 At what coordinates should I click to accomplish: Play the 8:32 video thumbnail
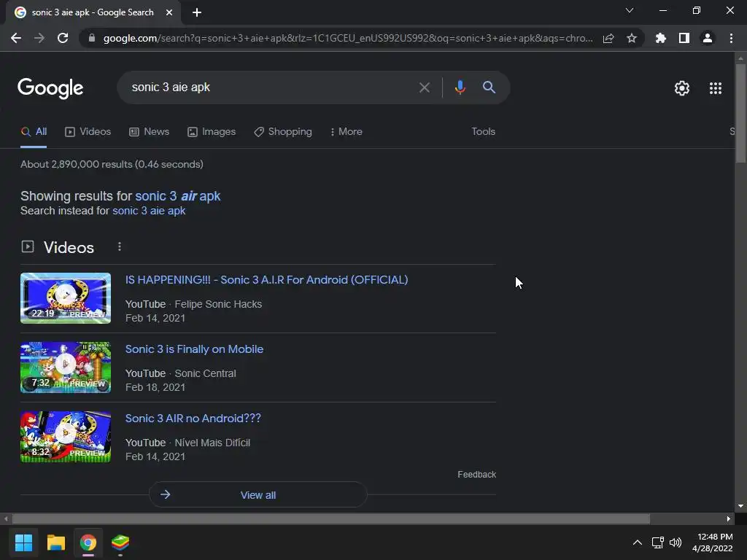click(65, 437)
